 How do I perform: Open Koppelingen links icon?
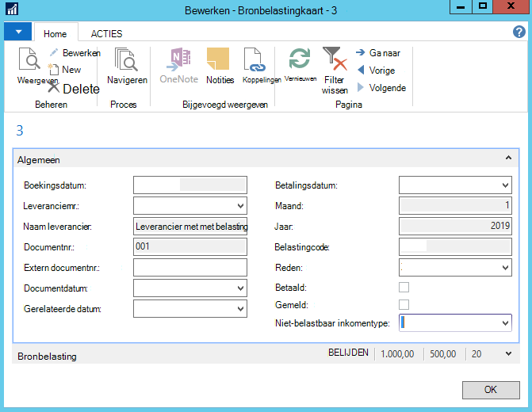pos(255,59)
